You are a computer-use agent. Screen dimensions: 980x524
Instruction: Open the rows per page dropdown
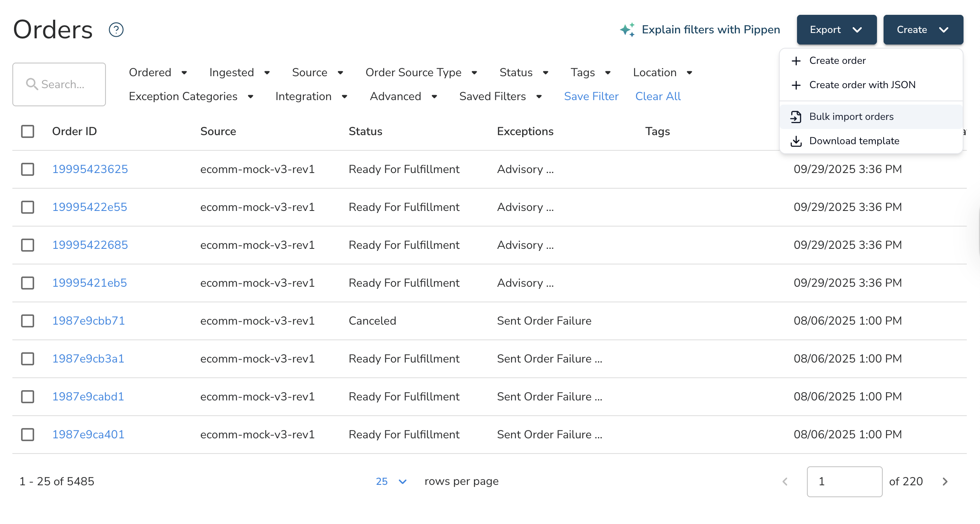[x=391, y=481]
